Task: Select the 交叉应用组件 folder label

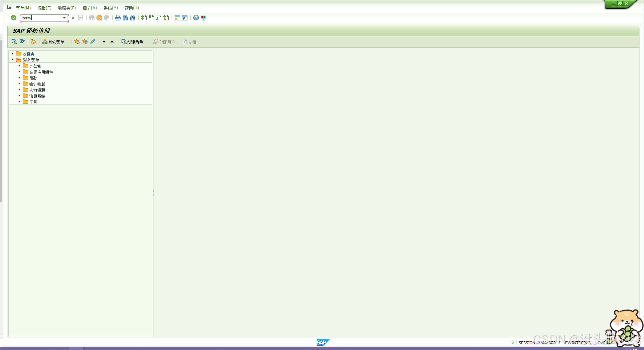Action: coord(41,72)
